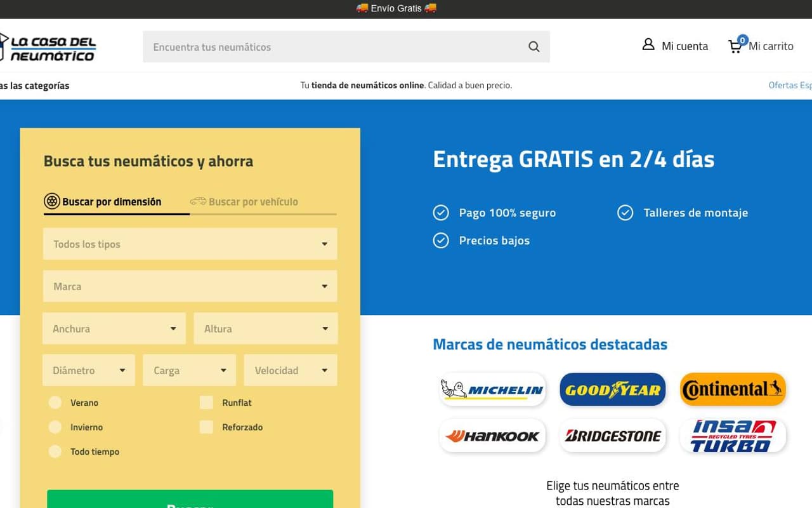The width and height of the screenshot is (812, 508).
Task: Click the cart item count badge
Action: click(743, 40)
